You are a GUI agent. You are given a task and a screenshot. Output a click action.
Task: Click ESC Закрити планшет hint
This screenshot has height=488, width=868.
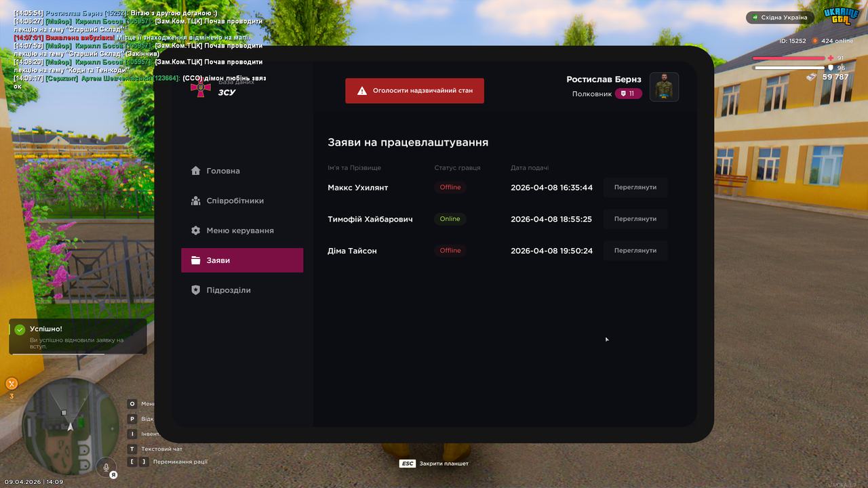pyautogui.click(x=434, y=464)
